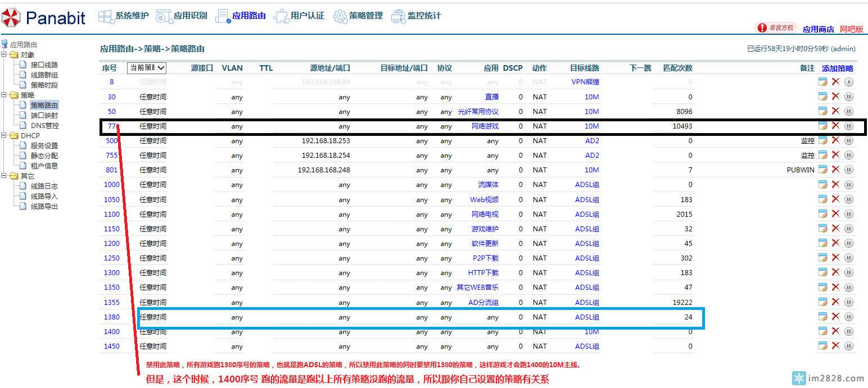Enable disabled policy 8 with play button
868x388 pixels.
pyautogui.click(x=849, y=82)
